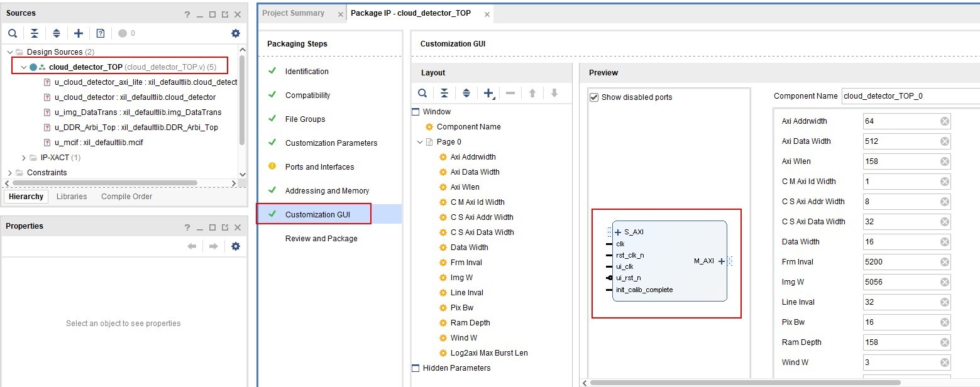Viewport: 980px width, 387px height.
Task: Expand the Constraints folder
Action: pos(9,173)
